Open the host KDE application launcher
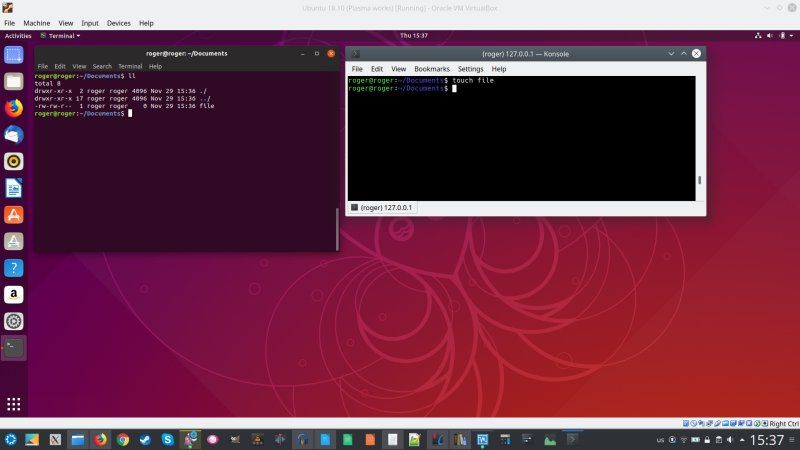Image resolution: width=800 pixels, height=450 pixels. click(10, 439)
